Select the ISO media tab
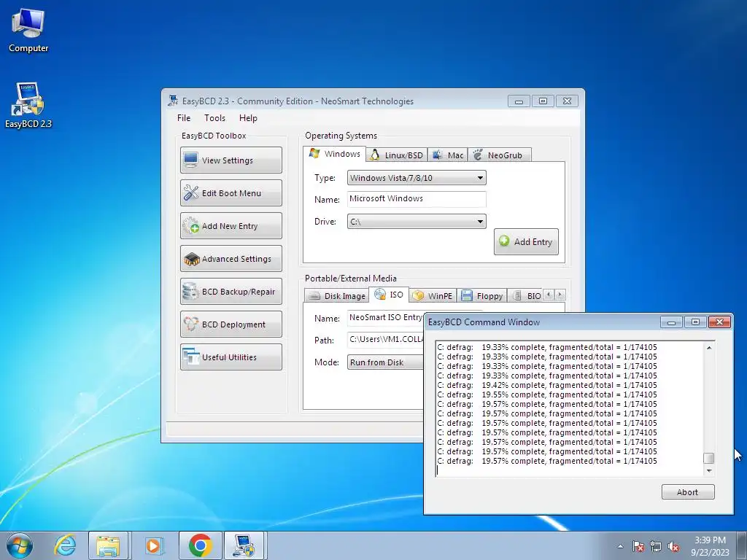Screen dimensions: 747x560 click(x=389, y=295)
